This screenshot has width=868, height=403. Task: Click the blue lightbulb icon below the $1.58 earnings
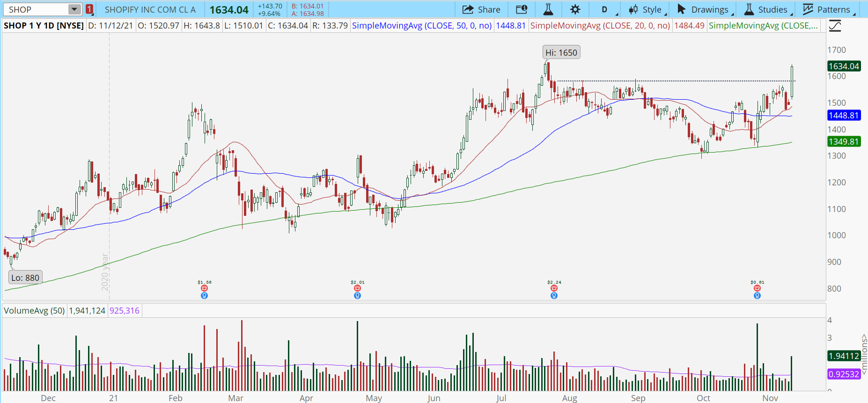coord(204,296)
